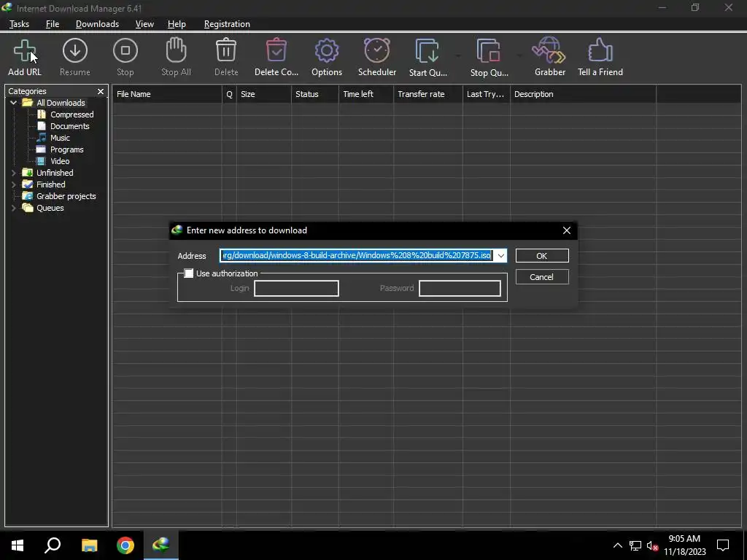The image size is (747, 560).
Task: Click the network tray icon
Action: (635, 545)
